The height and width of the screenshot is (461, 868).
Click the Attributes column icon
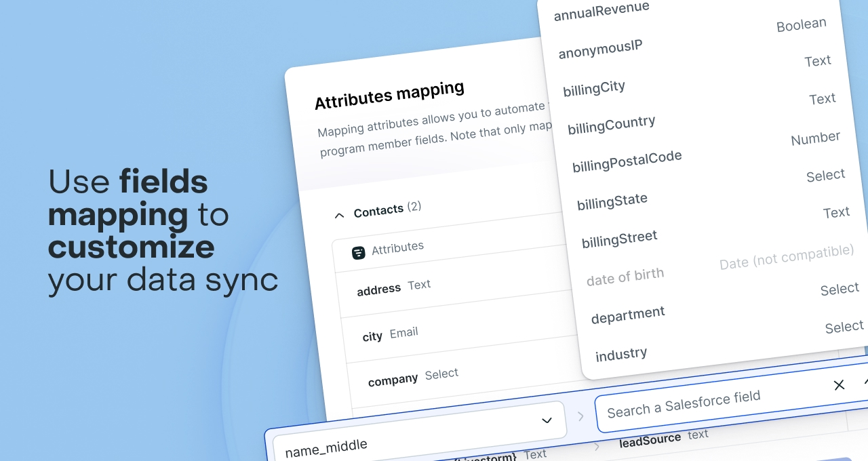click(359, 253)
